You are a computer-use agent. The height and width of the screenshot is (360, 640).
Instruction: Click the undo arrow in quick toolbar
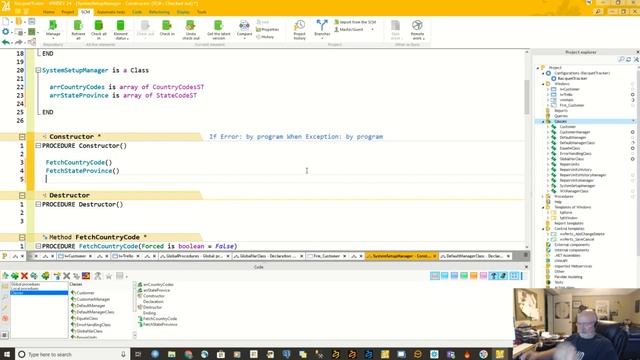click(6, 42)
